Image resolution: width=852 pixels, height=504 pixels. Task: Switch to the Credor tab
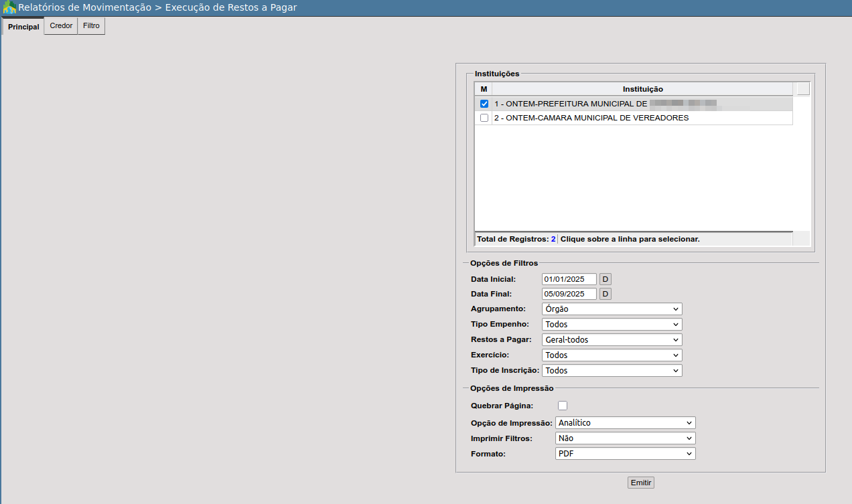coord(61,25)
